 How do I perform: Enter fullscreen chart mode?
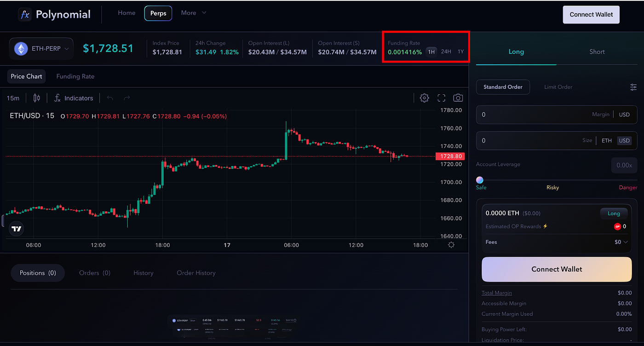[x=441, y=98]
